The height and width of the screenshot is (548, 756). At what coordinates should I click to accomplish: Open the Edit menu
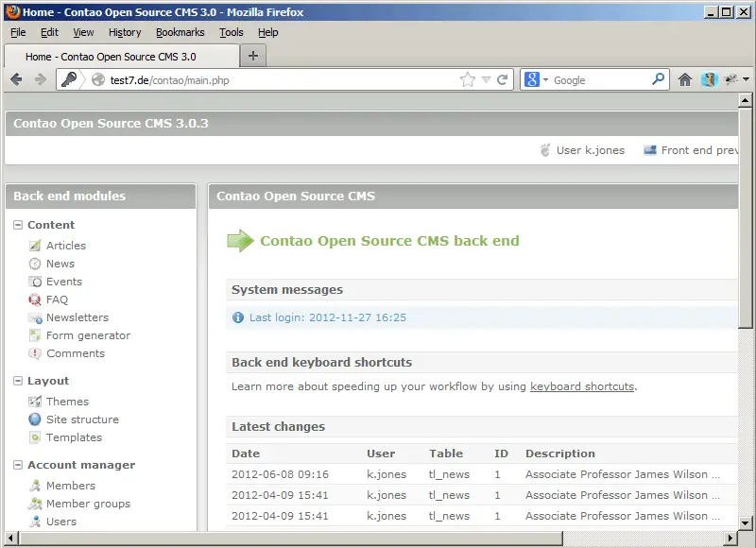click(x=49, y=32)
